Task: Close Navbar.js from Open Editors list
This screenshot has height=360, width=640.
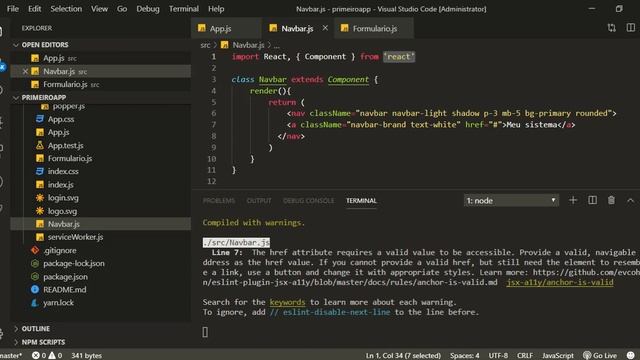Action: click(25, 71)
